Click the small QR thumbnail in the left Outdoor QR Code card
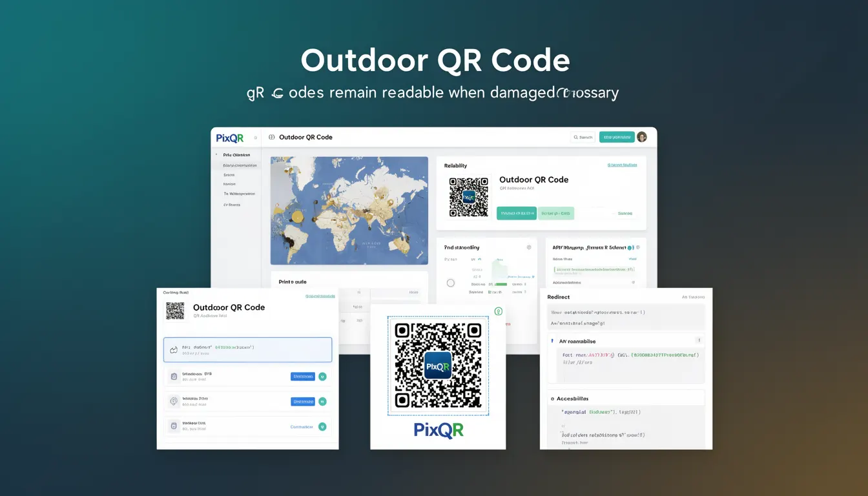 click(174, 311)
